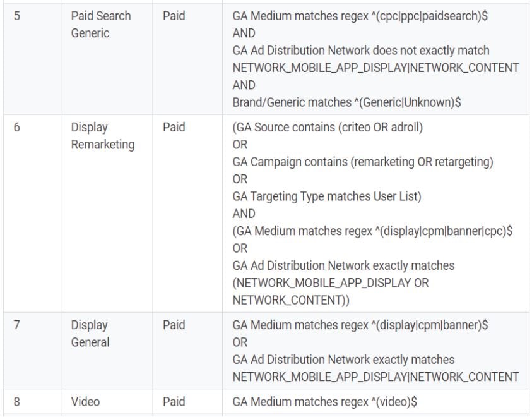Select the Paid Search Generic channel name
The width and height of the screenshot is (532, 417).
pyautogui.click(x=101, y=25)
